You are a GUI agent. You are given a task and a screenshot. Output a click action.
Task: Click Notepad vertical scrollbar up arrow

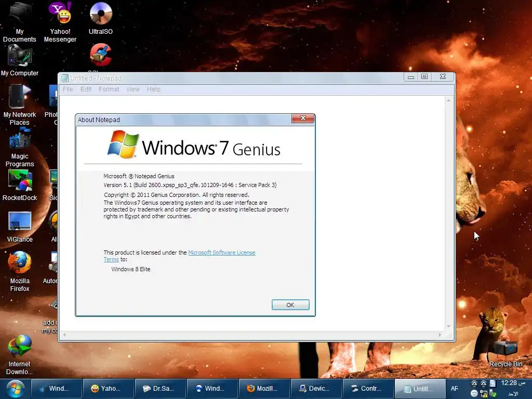coord(448,100)
